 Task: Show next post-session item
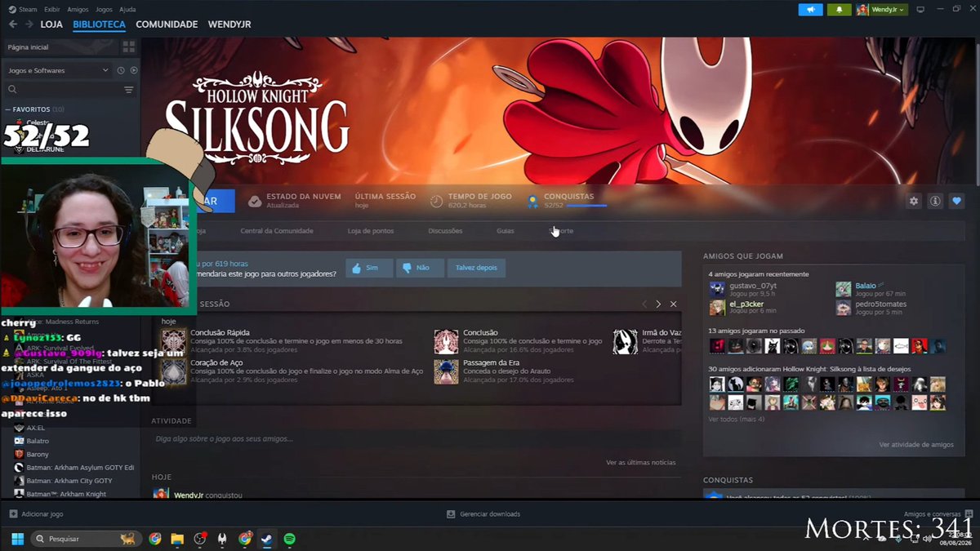coord(658,304)
